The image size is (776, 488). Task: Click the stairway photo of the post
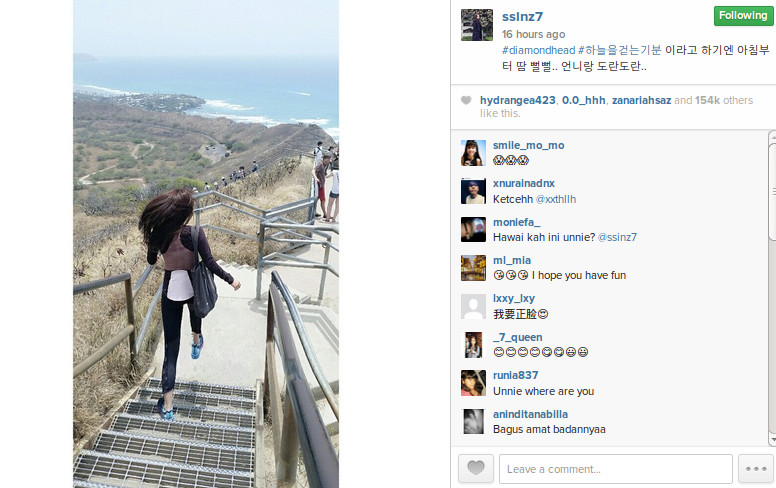pyautogui.click(x=206, y=244)
